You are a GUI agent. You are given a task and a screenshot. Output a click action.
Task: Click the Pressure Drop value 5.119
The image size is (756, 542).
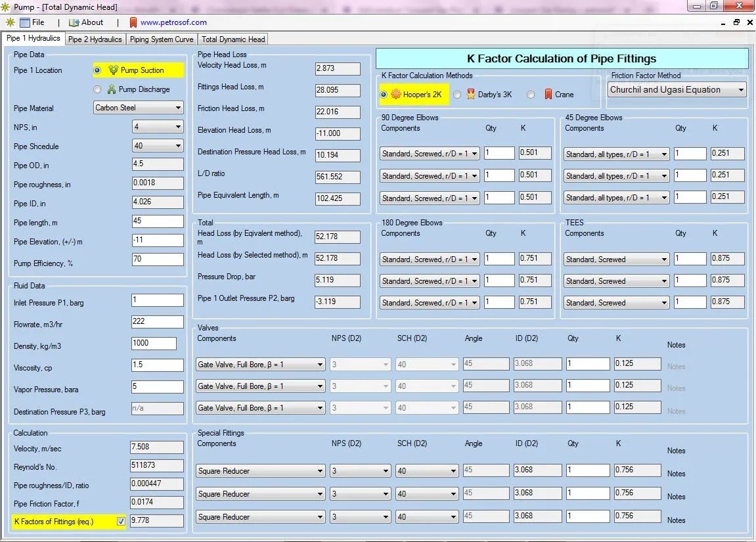click(338, 280)
